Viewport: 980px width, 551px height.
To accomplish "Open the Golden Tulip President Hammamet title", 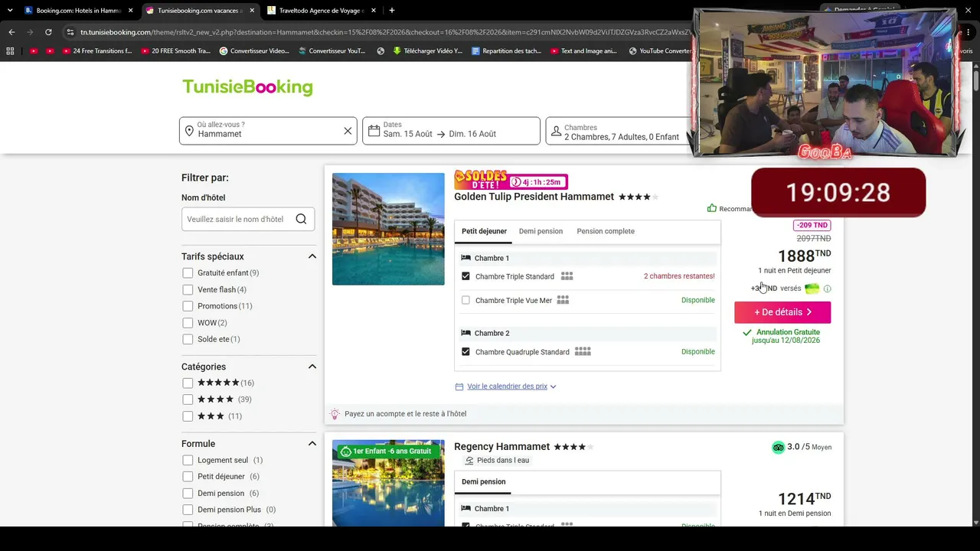I will pos(534,197).
